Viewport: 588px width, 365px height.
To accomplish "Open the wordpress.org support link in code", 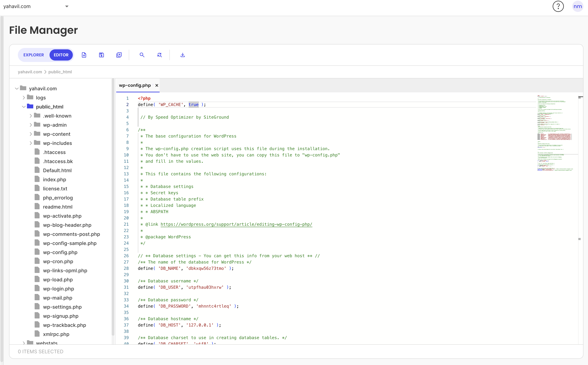I will pyautogui.click(x=236, y=224).
